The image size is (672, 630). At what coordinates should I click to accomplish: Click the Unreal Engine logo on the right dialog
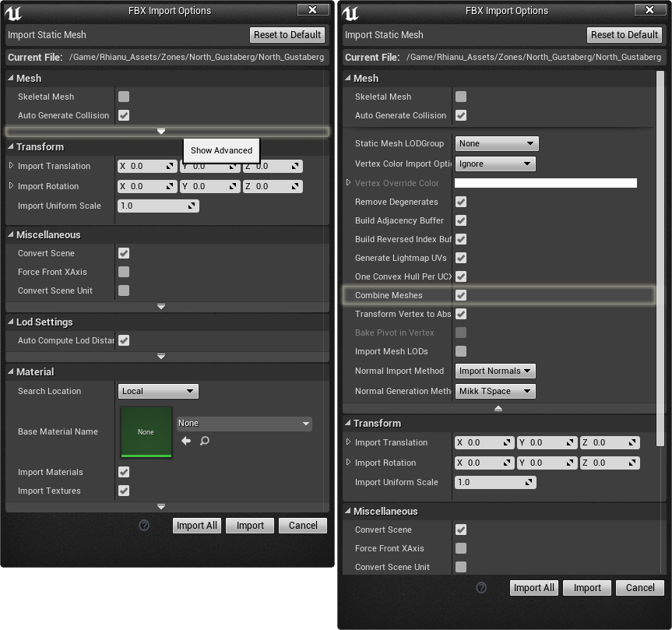coord(350,10)
